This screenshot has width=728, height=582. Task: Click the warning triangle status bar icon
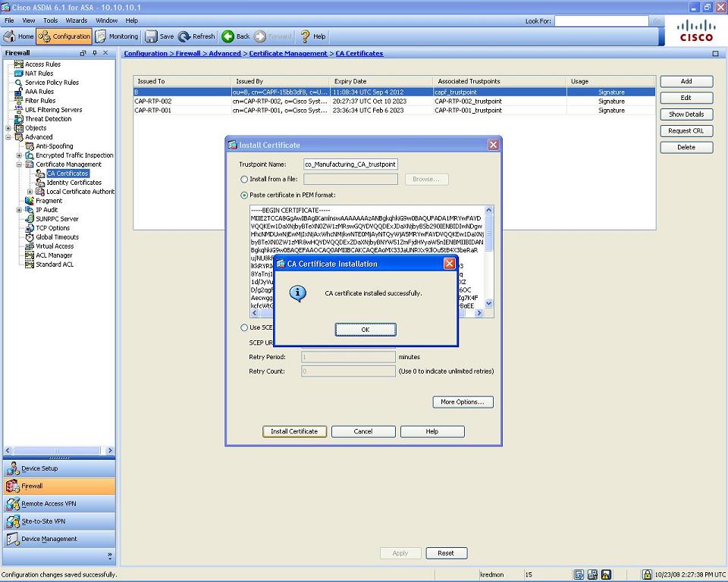(606, 574)
